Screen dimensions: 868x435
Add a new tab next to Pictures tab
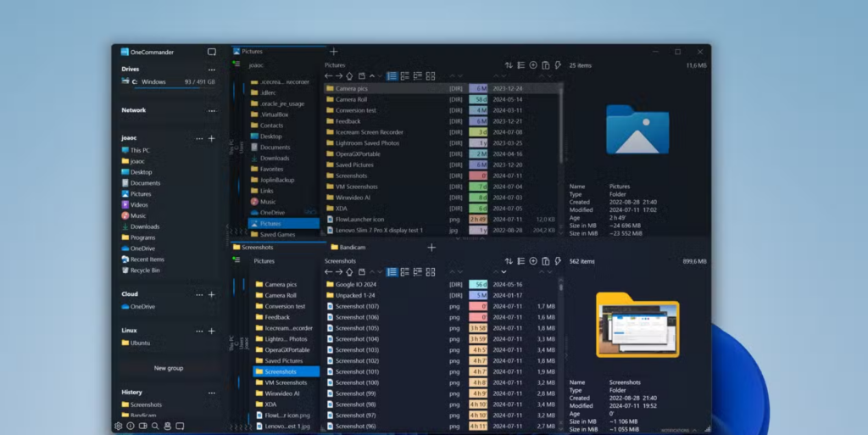coord(334,52)
